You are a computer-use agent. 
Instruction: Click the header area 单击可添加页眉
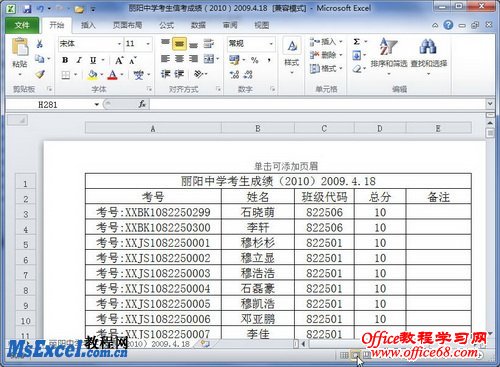tap(286, 166)
